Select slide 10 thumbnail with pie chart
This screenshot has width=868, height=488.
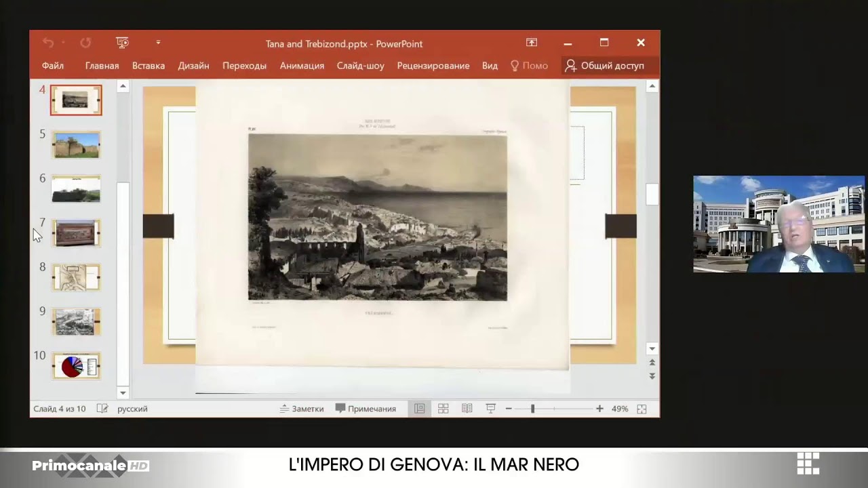(76, 366)
